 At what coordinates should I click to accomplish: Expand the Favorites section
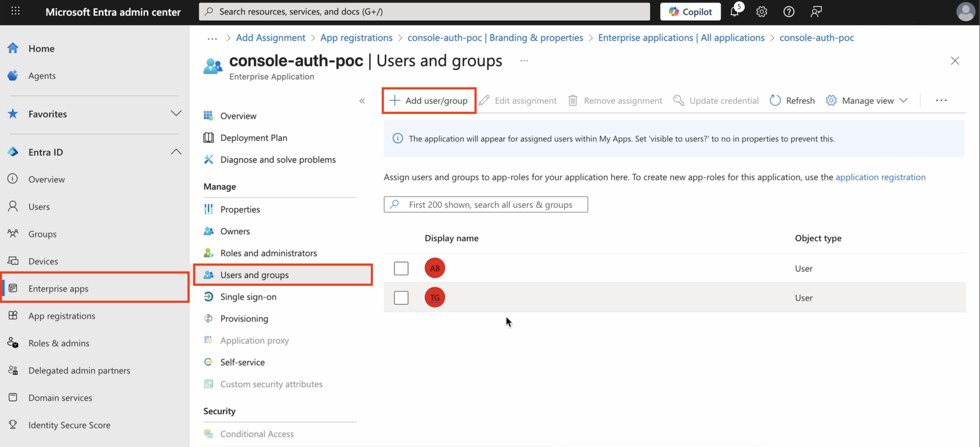175,114
